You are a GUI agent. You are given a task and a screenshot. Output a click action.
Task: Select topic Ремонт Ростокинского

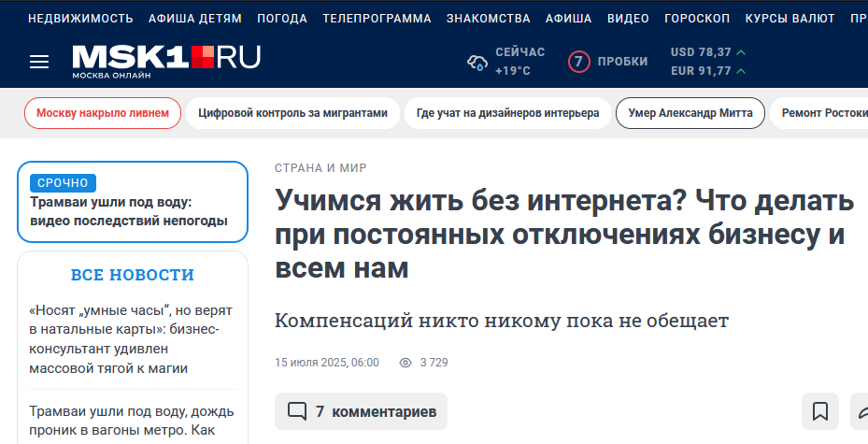coord(819,113)
